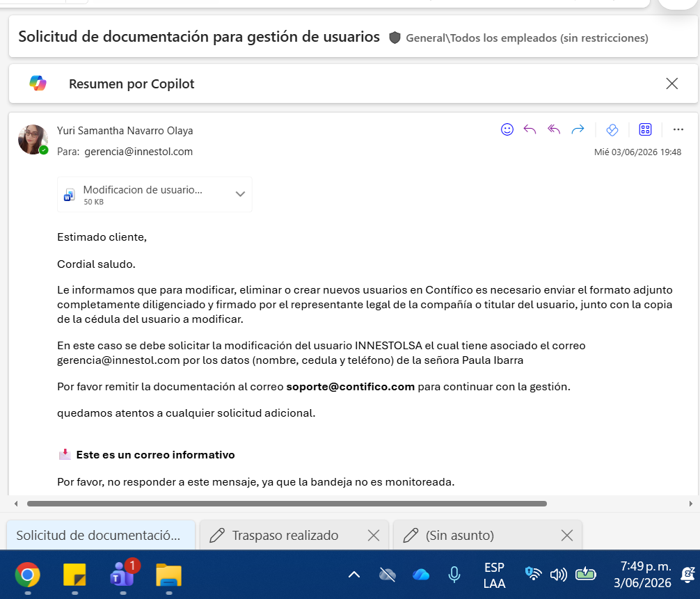Open the more actions three-dot menu
The image size is (700, 599).
coord(678,129)
